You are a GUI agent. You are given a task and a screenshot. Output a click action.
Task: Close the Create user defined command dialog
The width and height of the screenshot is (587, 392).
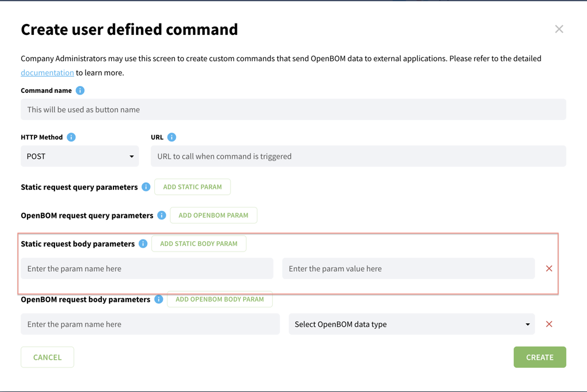559,29
